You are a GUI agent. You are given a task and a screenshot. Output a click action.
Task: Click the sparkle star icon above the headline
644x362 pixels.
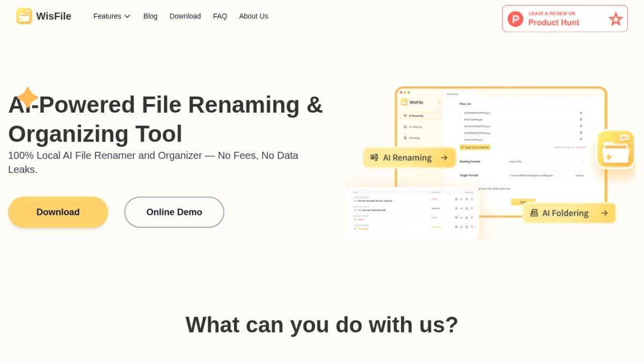pyautogui.click(x=27, y=97)
